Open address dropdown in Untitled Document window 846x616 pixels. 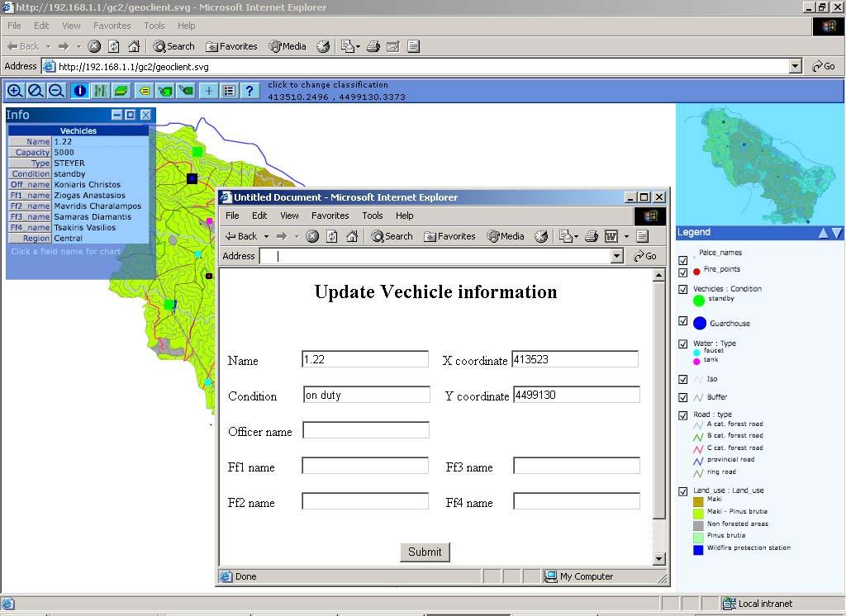coord(618,256)
